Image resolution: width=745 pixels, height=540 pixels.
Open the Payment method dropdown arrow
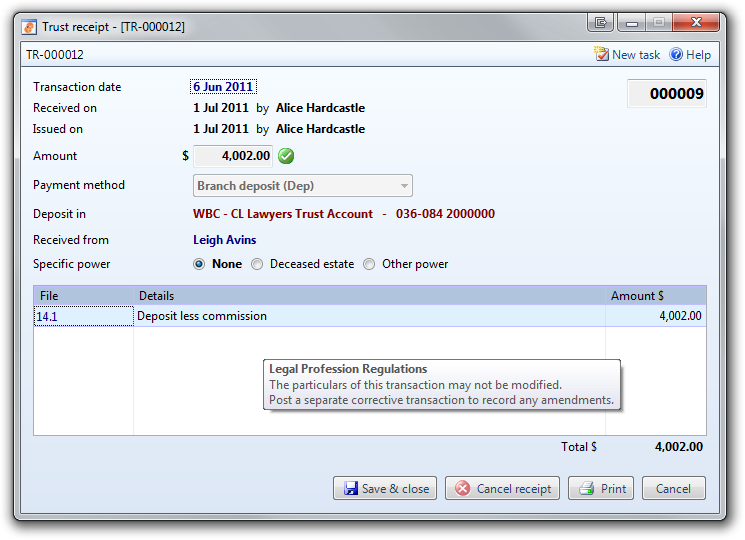click(x=404, y=186)
